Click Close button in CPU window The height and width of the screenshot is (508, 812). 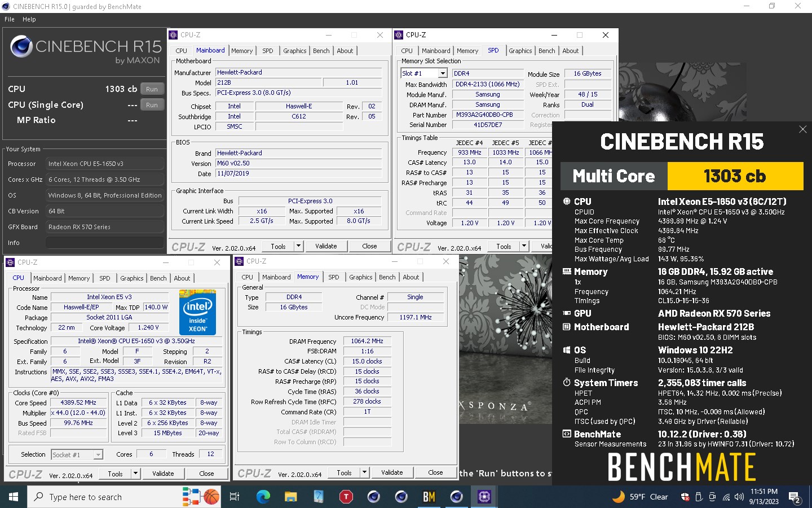pyautogui.click(x=206, y=474)
